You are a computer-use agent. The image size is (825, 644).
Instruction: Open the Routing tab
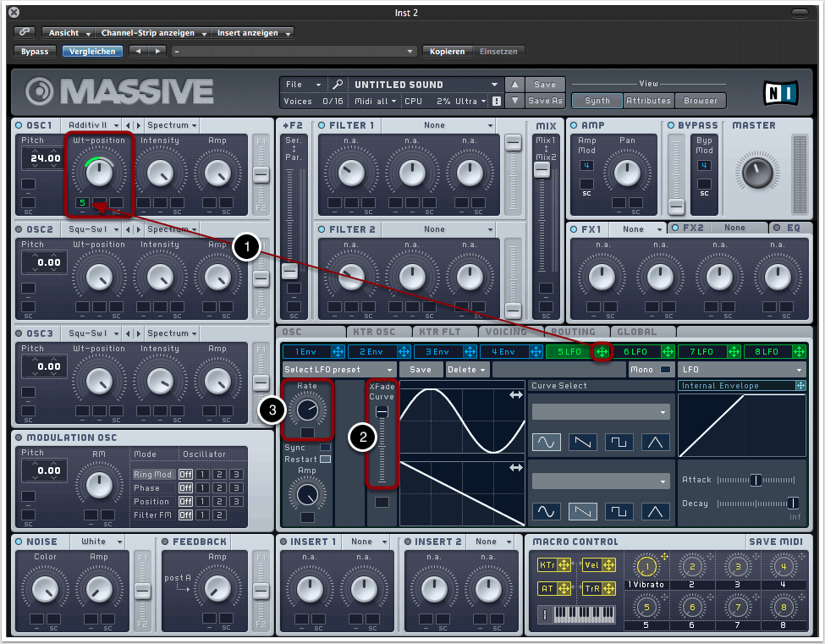pos(573,332)
